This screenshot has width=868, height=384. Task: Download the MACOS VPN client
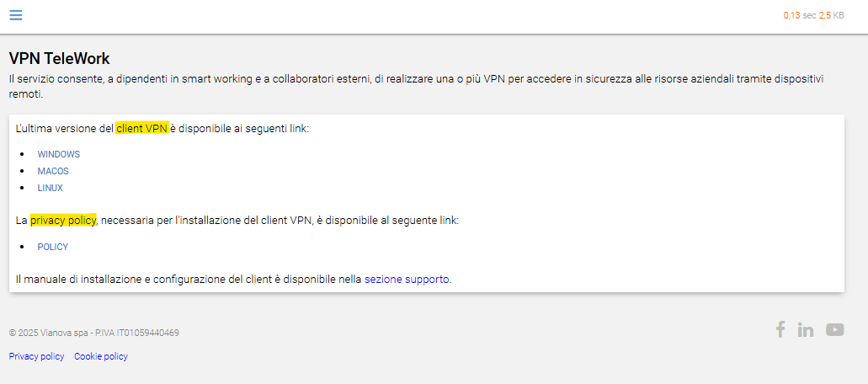[53, 172]
